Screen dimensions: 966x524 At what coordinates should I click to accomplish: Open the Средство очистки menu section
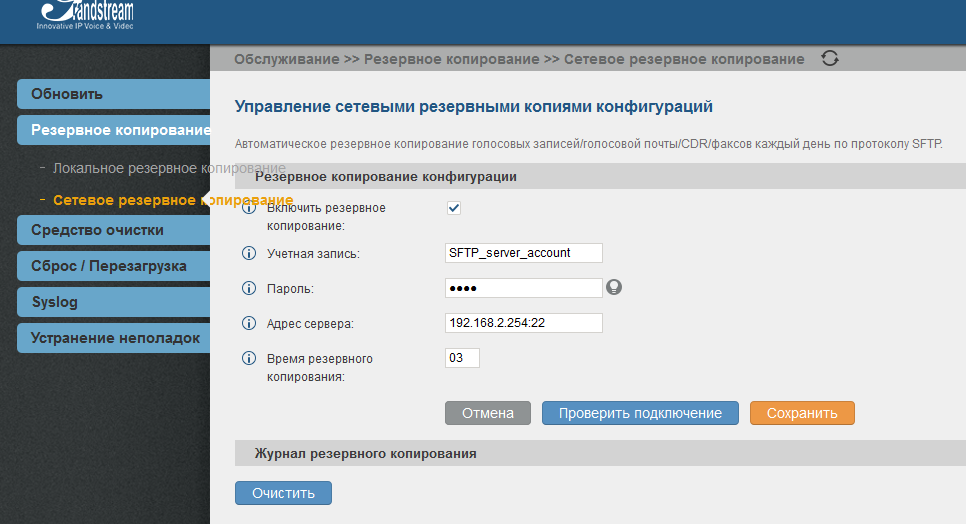click(x=113, y=230)
